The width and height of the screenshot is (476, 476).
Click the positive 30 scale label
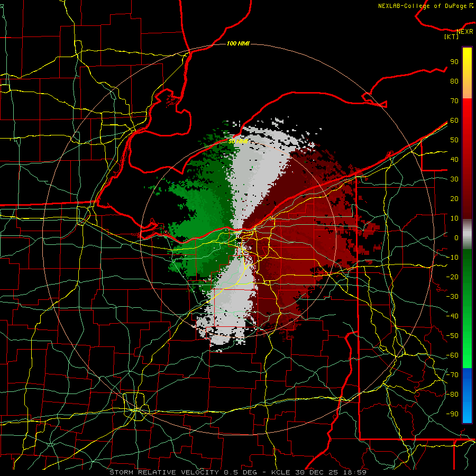coord(454,179)
